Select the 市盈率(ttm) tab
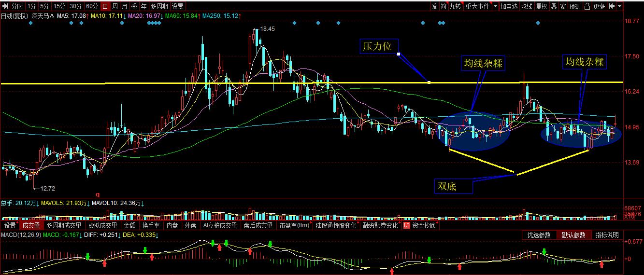Screen dimensions: 644x275 [x=294, y=225]
